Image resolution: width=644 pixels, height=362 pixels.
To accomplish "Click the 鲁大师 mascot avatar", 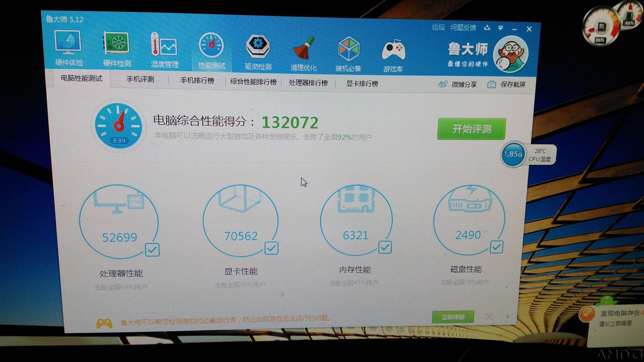I will click(x=511, y=54).
